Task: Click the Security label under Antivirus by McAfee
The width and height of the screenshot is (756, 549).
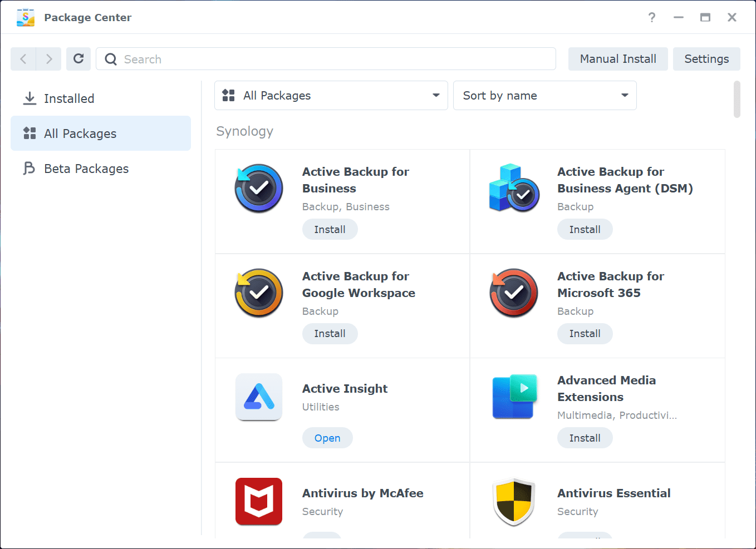Action: (323, 512)
